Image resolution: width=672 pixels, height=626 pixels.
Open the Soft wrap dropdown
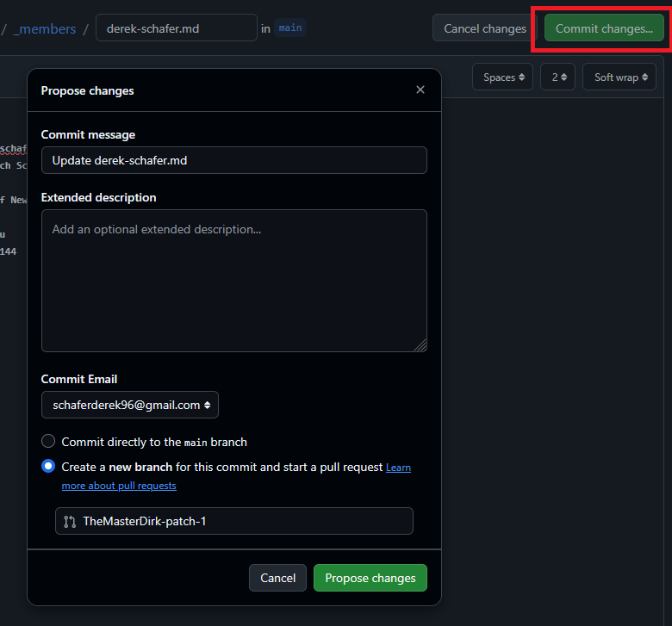(619, 77)
